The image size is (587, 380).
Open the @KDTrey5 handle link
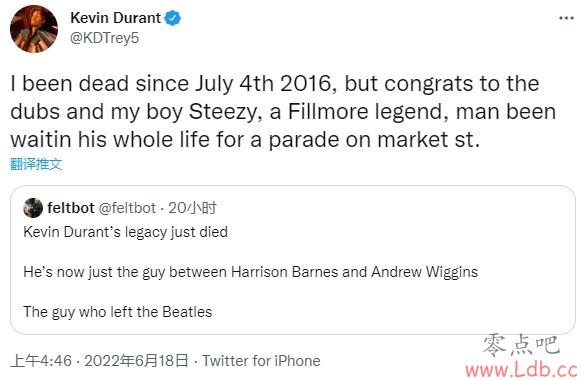click(104, 38)
